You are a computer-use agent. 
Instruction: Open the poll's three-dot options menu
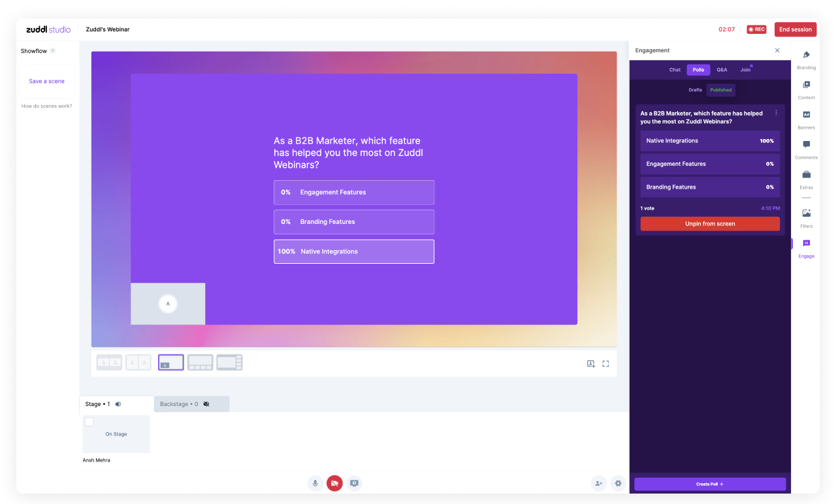[x=776, y=113]
